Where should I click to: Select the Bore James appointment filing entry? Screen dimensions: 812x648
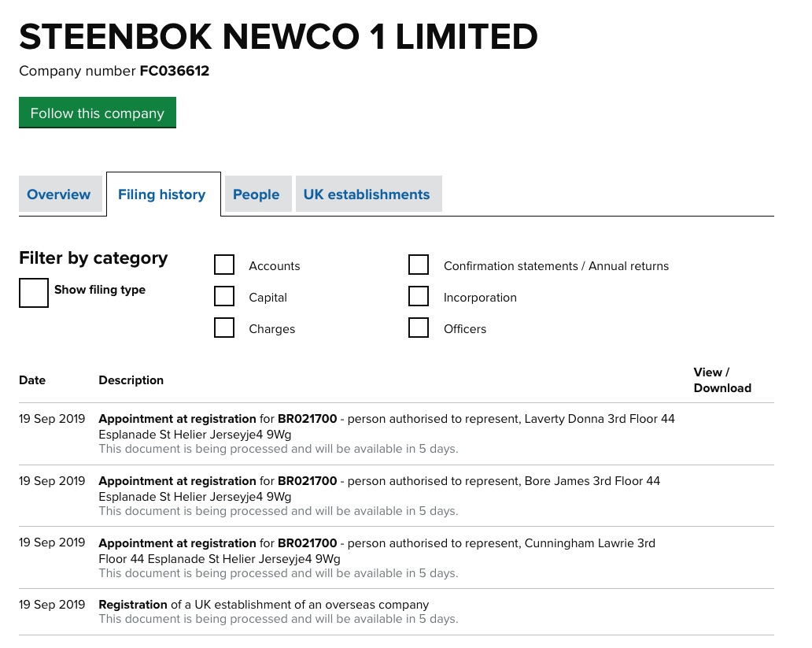click(x=378, y=488)
